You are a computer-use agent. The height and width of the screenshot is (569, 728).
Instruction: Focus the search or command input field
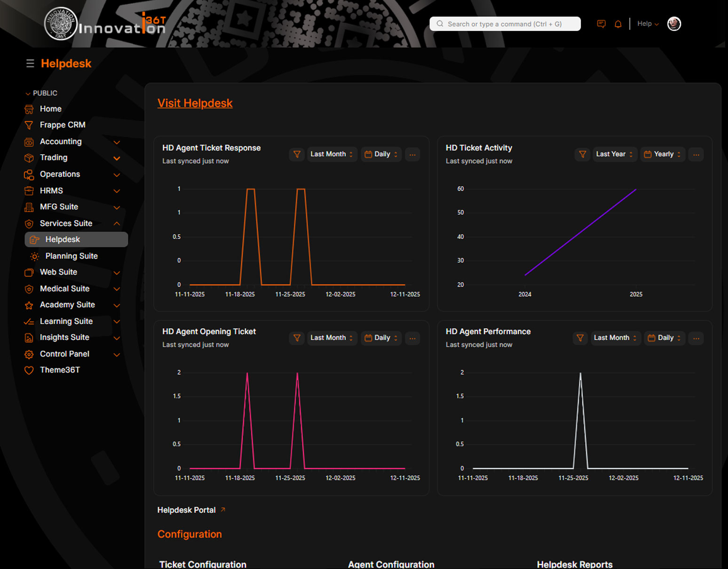coord(505,24)
